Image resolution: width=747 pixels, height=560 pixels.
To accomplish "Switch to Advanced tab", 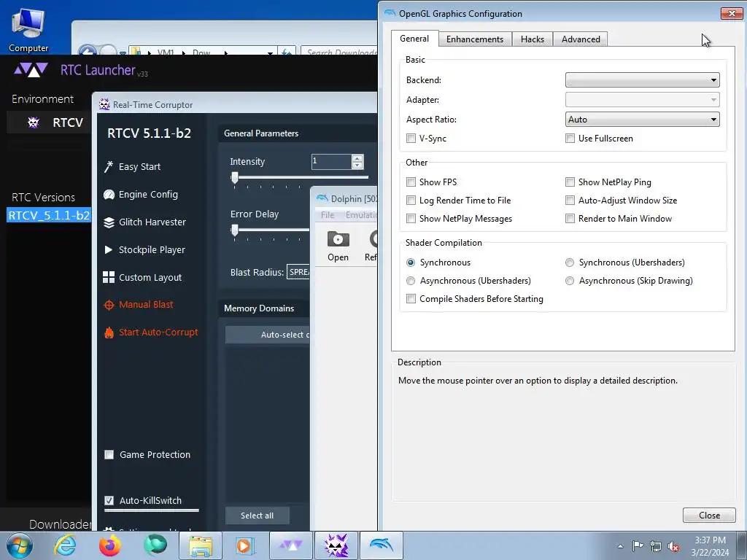I will (x=580, y=39).
